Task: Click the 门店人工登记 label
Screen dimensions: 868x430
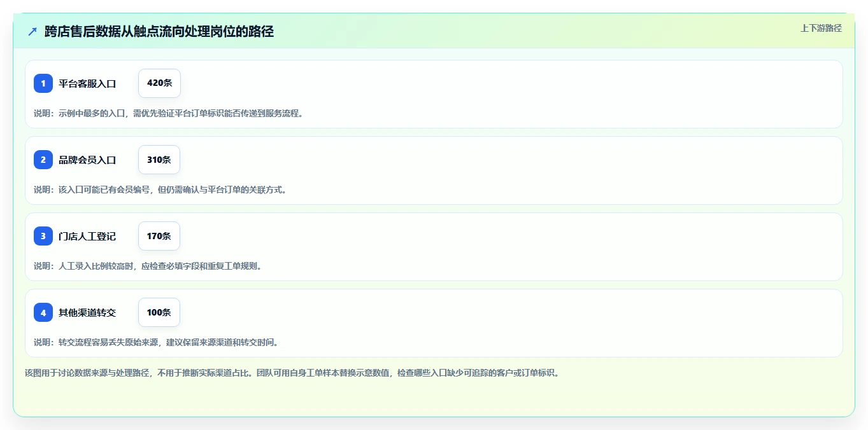Action: [x=87, y=236]
